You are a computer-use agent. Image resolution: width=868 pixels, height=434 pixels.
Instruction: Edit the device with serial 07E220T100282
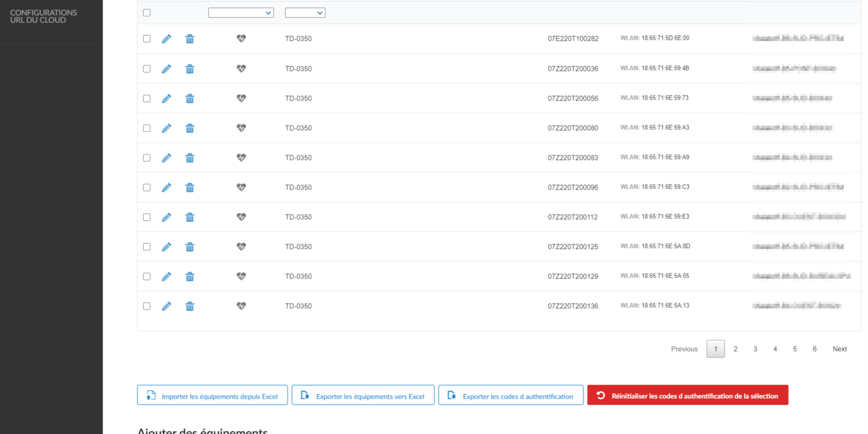coord(166,39)
